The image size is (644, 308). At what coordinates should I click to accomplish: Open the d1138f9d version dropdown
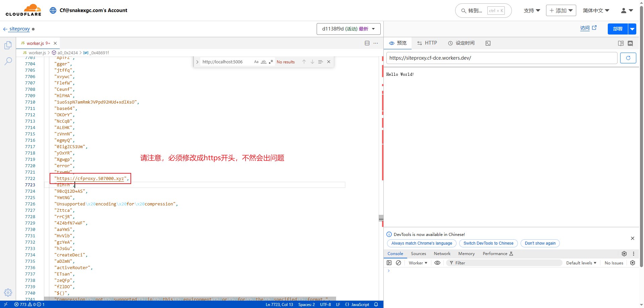pos(348,29)
